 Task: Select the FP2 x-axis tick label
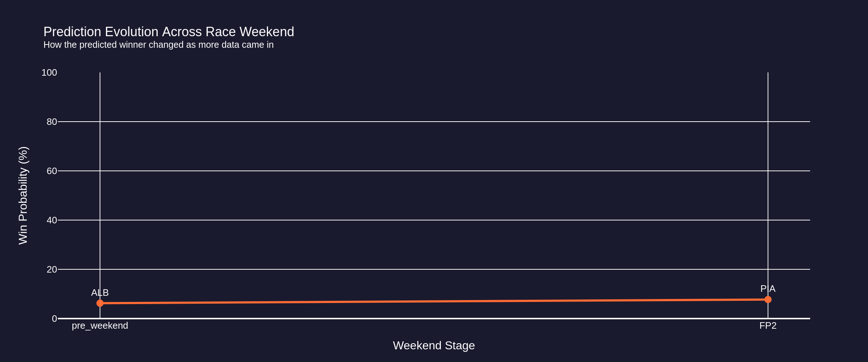[x=768, y=326]
